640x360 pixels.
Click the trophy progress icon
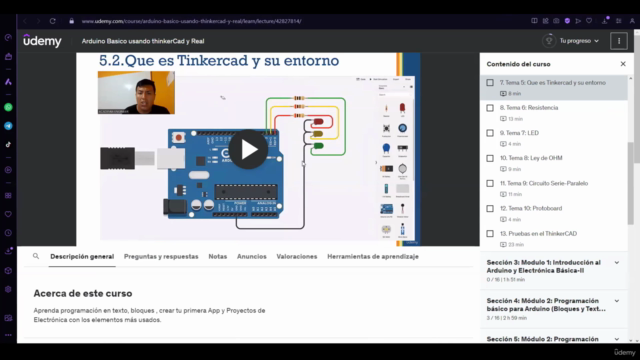[x=549, y=41]
